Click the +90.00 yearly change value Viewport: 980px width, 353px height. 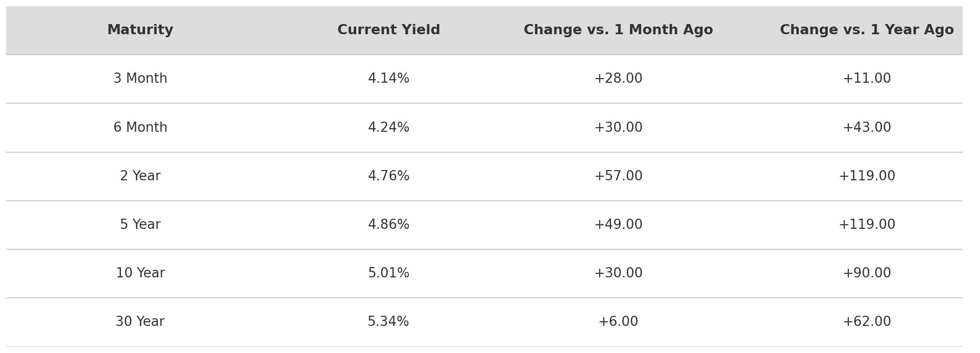pos(867,273)
